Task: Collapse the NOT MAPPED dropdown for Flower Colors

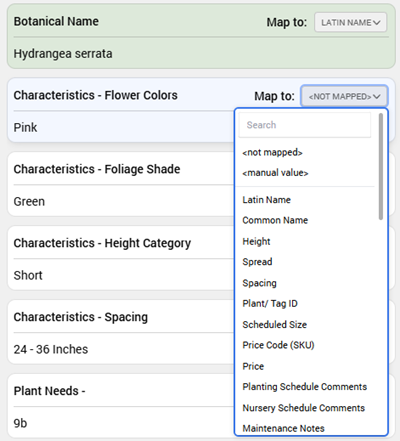Action: click(x=344, y=96)
